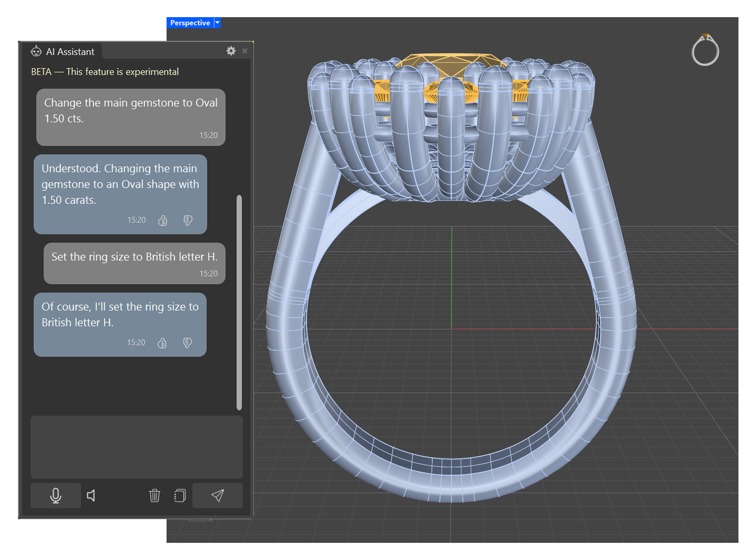Click the chat panel vertical scrollbar

[x=239, y=302]
